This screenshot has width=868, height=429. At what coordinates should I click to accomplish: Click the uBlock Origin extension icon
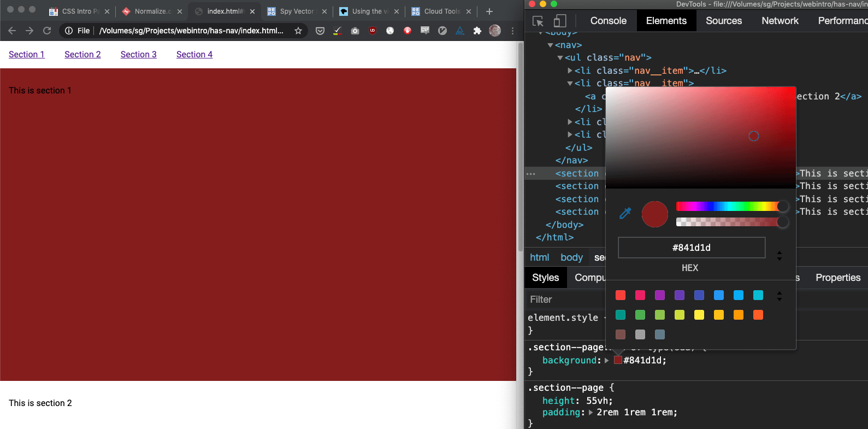point(373,31)
